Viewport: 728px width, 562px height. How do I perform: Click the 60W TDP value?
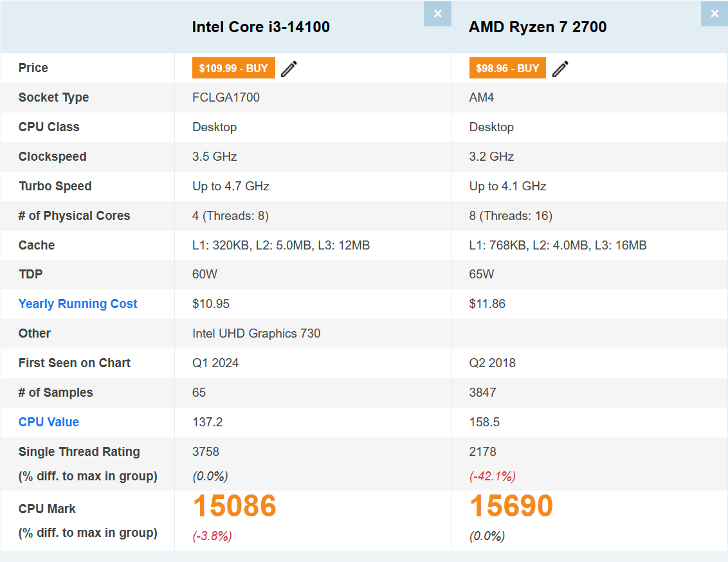tap(205, 275)
